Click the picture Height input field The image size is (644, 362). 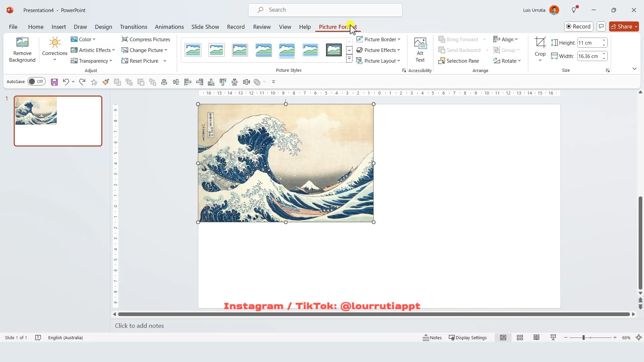point(589,43)
